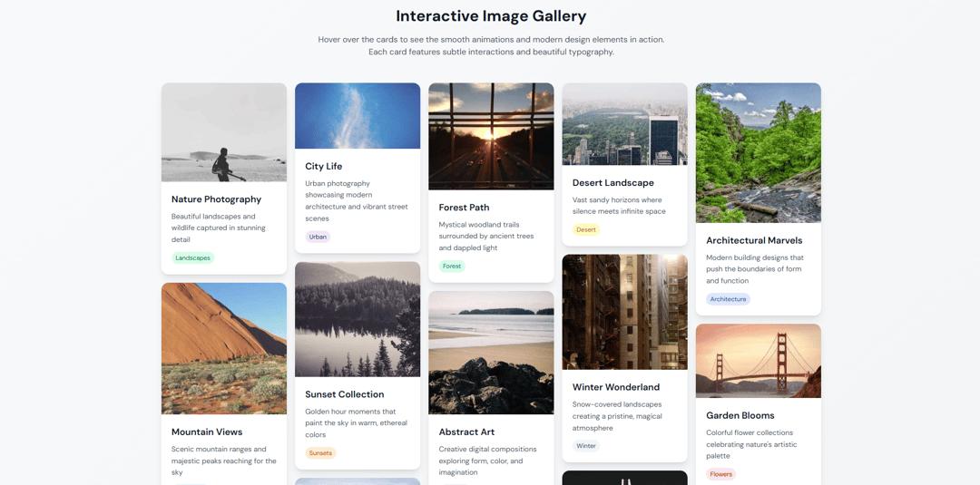Click the Nature Photography card title
Screen dimensions: 980x485
(x=216, y=199)
